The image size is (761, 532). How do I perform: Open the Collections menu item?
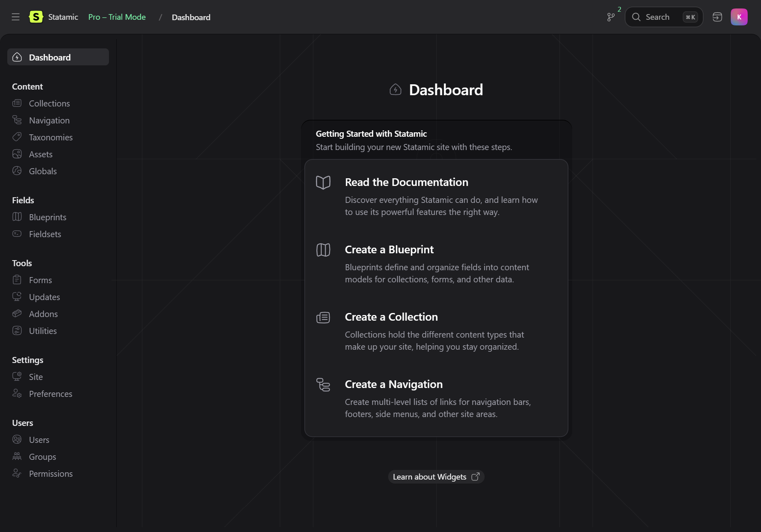pyautogui.click(x=58, y=103)
